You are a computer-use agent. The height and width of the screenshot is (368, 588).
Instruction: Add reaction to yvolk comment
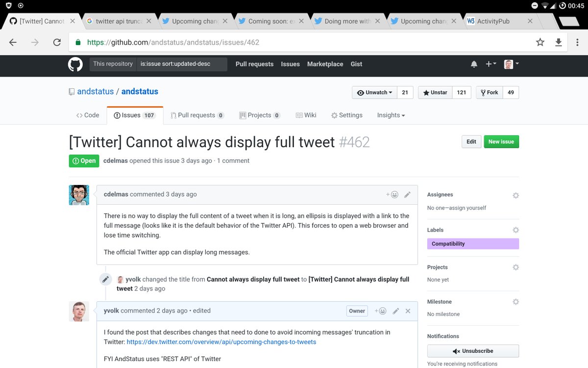coord(381,311)
